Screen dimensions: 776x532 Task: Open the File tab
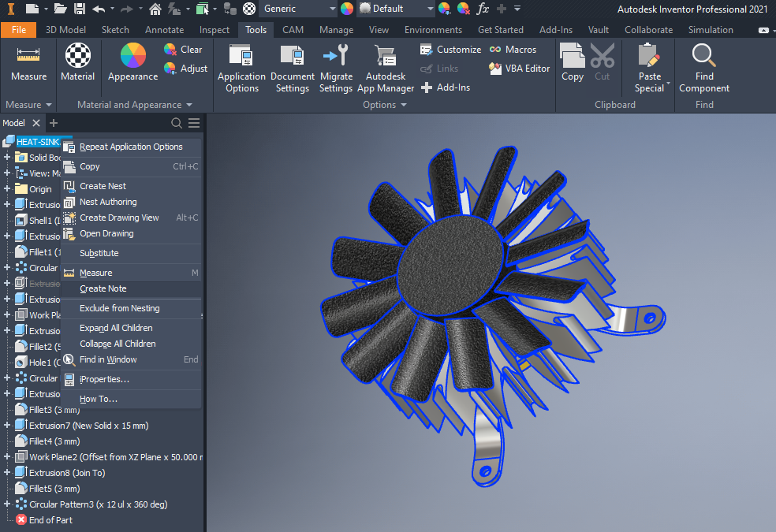[x=19, y=30]
